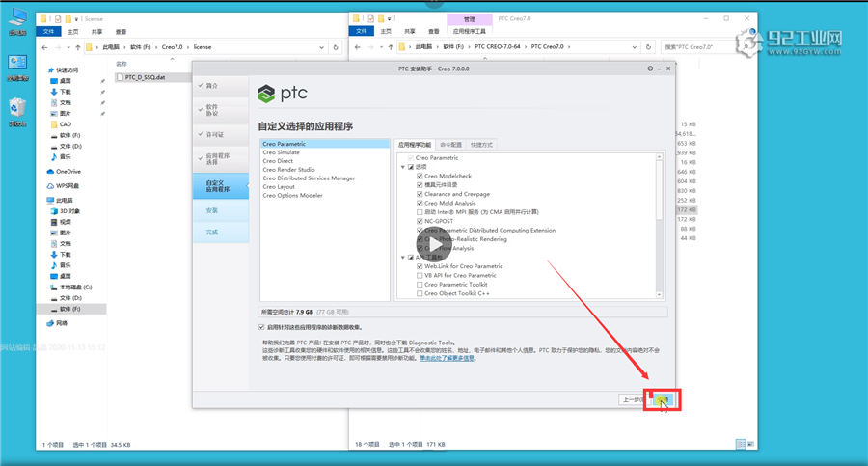Open the diagnostics learn-more link
The image size is (868, 466).
click(x=447, y=359)
